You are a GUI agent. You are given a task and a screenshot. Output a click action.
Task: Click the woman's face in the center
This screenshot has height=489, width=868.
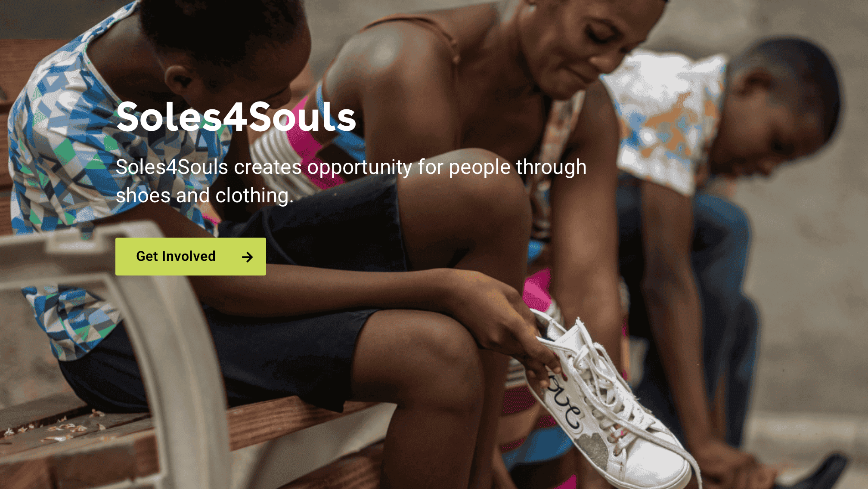tap(577, 43)
